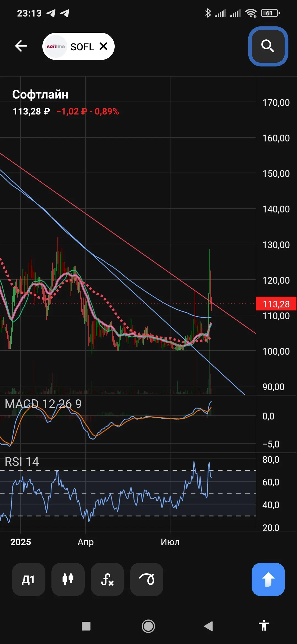
Task: Tap the Wi-Fi icon in the status bar
Action: pos(251,13)
